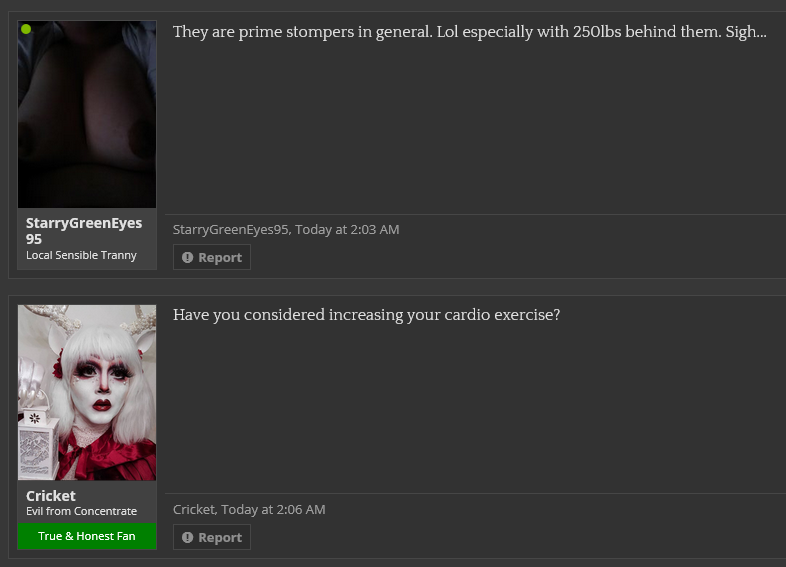Click Cricket author name in post footer
This screenshot has width=786, height=567.
click(x=194, y=509)
